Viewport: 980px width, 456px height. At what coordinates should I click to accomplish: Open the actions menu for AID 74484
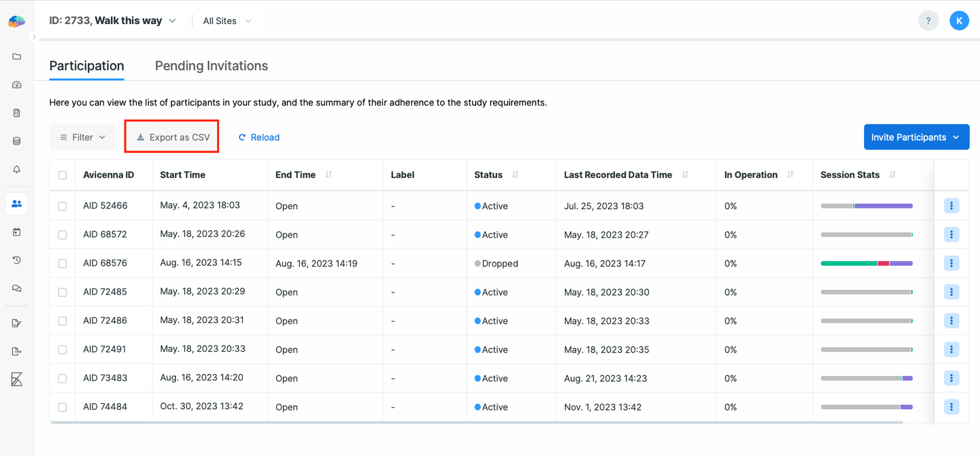click(x=951, y=406)
